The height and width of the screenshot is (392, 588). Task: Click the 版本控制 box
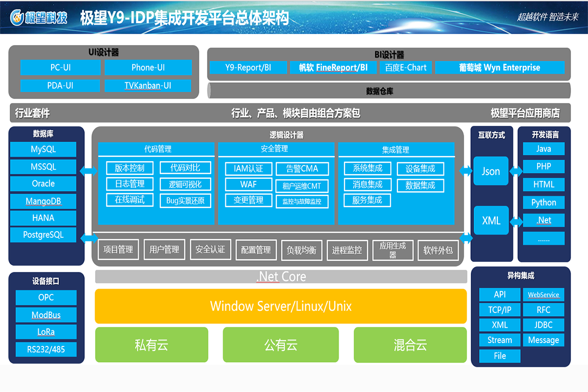click(x=130, y=168)
